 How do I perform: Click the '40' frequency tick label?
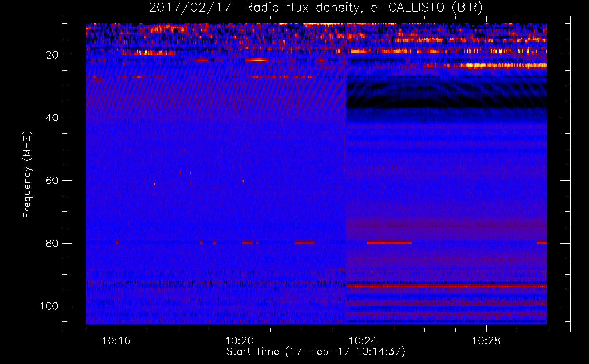[x=52, y=118]
